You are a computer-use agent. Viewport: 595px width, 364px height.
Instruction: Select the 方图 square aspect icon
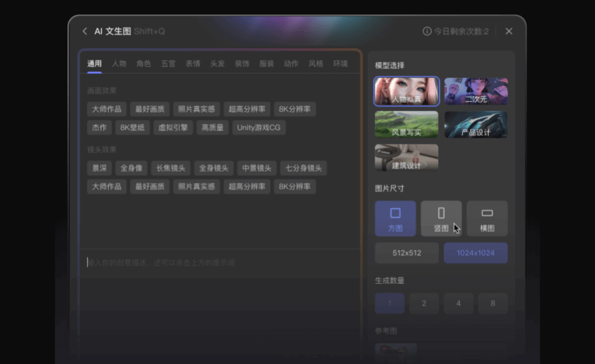(x=395, y=218)
